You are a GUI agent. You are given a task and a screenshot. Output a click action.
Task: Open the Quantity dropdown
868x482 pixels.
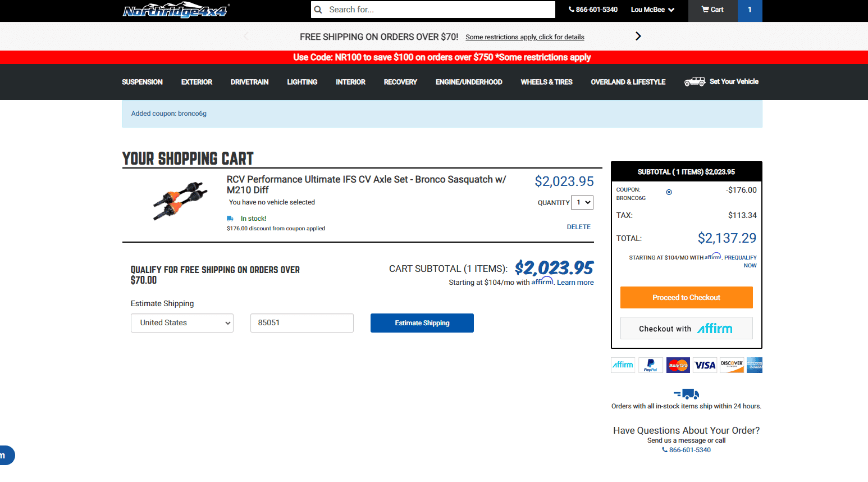pos(582,202)
